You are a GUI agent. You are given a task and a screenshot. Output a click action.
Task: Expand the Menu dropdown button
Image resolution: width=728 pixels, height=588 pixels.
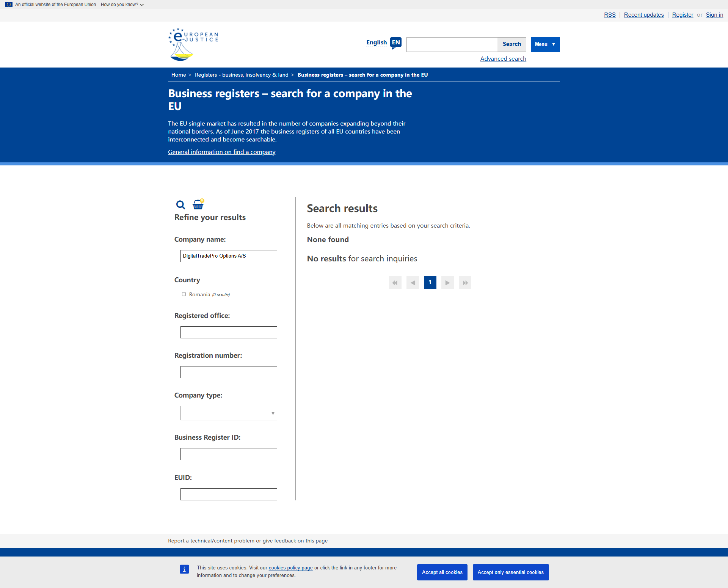[545, 44]
